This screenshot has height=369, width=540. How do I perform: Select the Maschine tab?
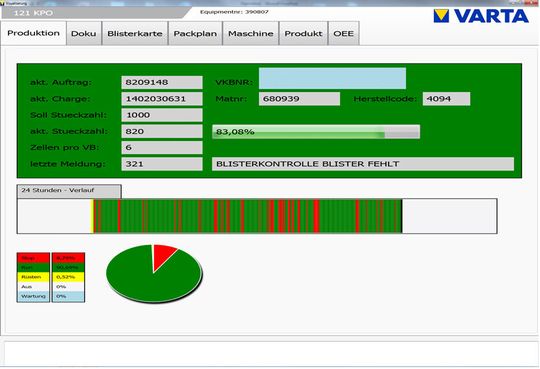coord(250,33)
